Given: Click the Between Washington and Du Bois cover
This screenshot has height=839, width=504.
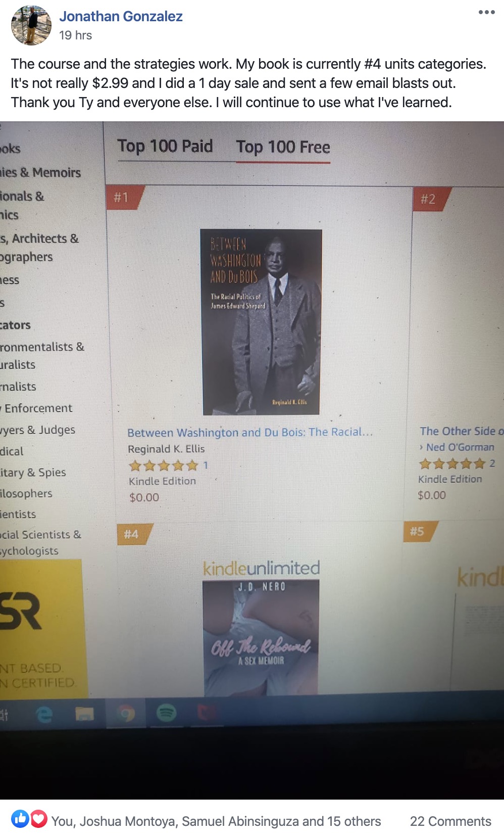Looking at the screenshot, I should point(262,322).
